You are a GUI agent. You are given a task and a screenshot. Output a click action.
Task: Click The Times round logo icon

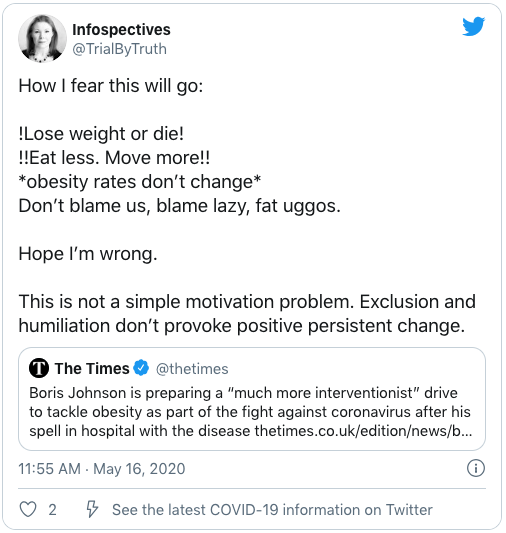tap(39, 368)
